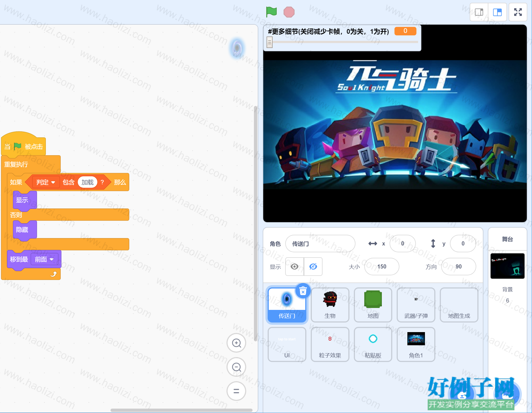Click the vertical workspace scrollbar
Viewport: 532px width, 413px height.
256,224
